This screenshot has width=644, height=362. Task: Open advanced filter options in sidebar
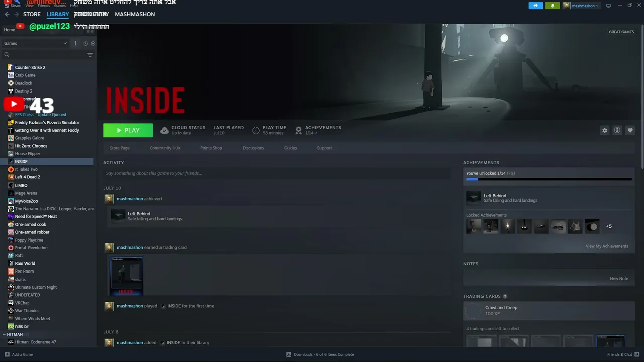click(x=90, y=55)
